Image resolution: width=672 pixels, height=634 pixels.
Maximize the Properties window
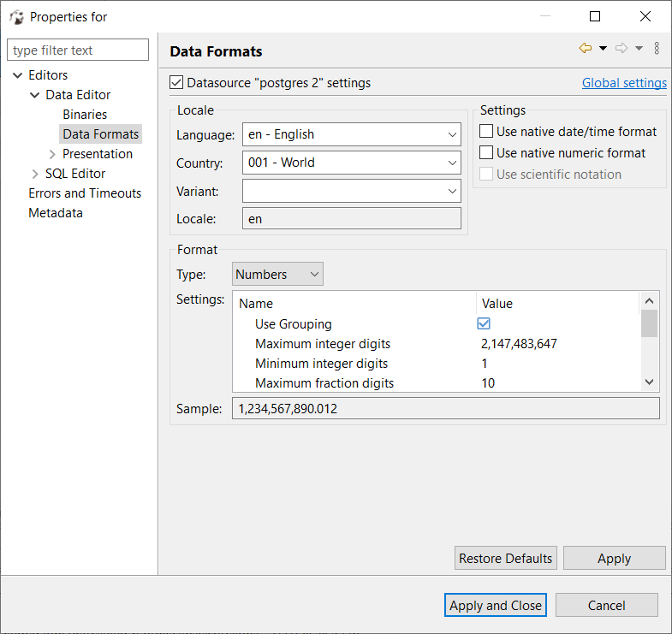tap(595, 16)
